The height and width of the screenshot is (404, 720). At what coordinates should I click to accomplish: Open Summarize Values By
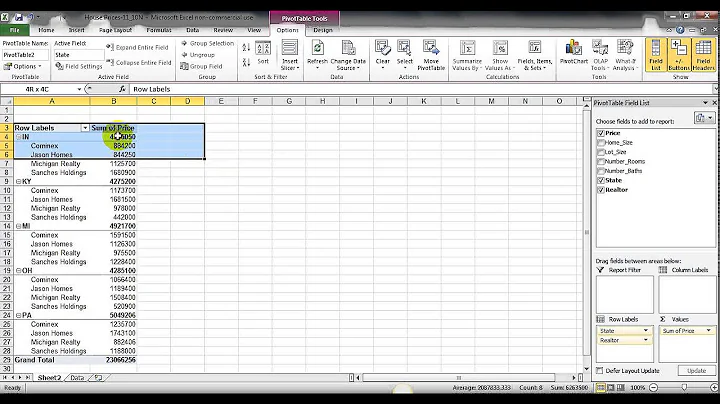pyautogui.click(x=467, y=55)
